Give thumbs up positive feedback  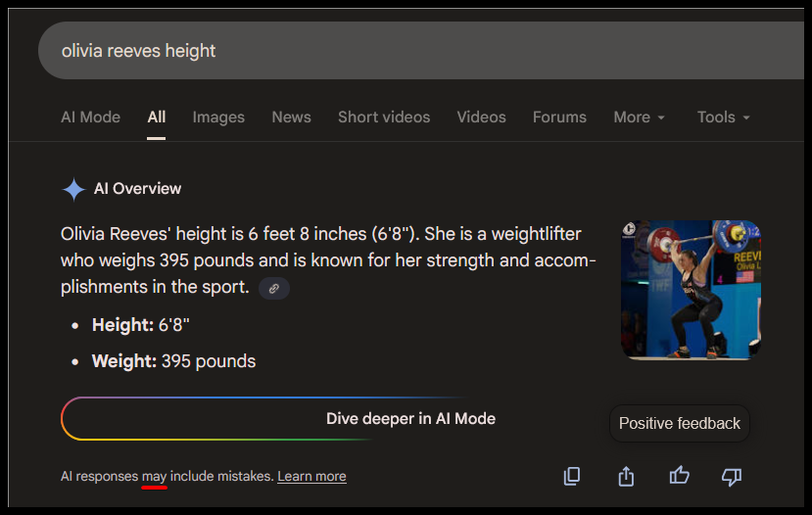(679, 476)
